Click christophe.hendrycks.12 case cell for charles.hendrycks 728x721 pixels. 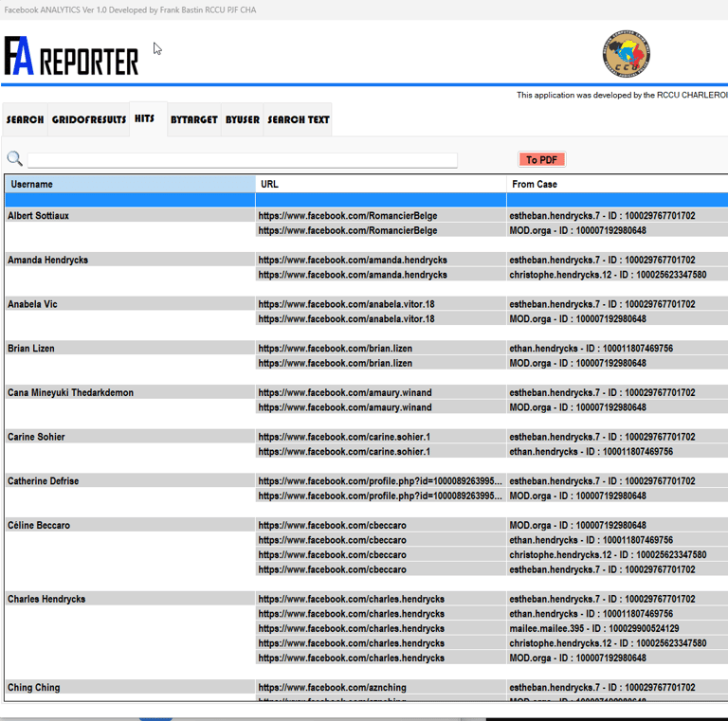(617, 643)
